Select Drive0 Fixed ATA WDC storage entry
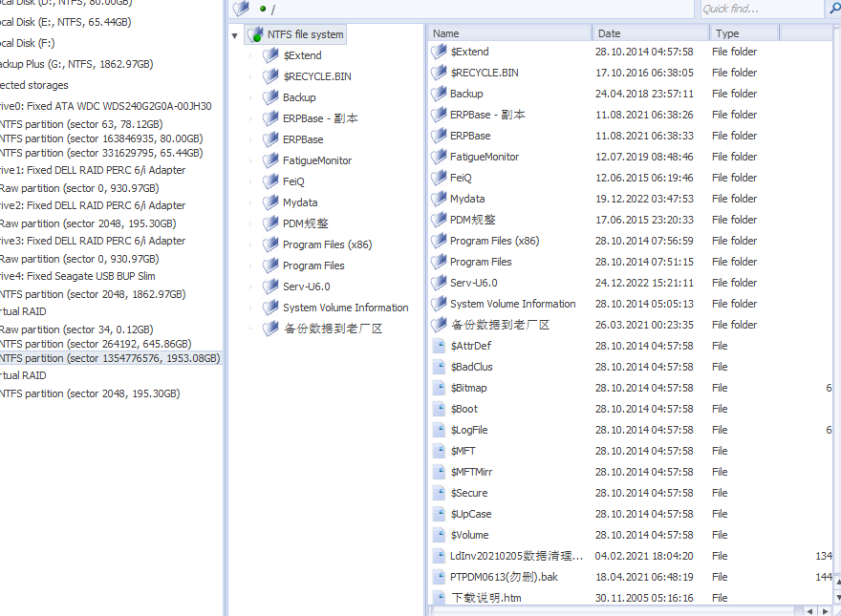Screen dimensions: 841x616 (x=106, y=106)
